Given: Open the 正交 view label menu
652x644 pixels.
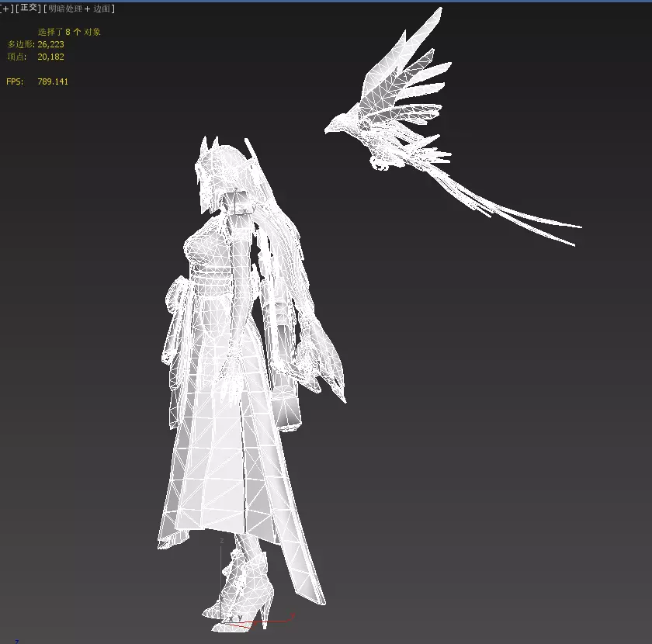Looking at the screenshot, I should tap(28, 9).
